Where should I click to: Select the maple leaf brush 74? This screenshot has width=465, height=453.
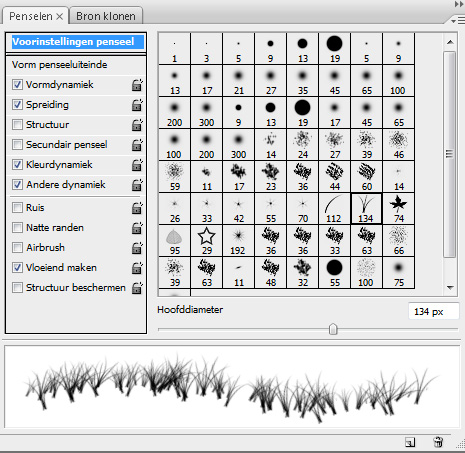point(399,209)
